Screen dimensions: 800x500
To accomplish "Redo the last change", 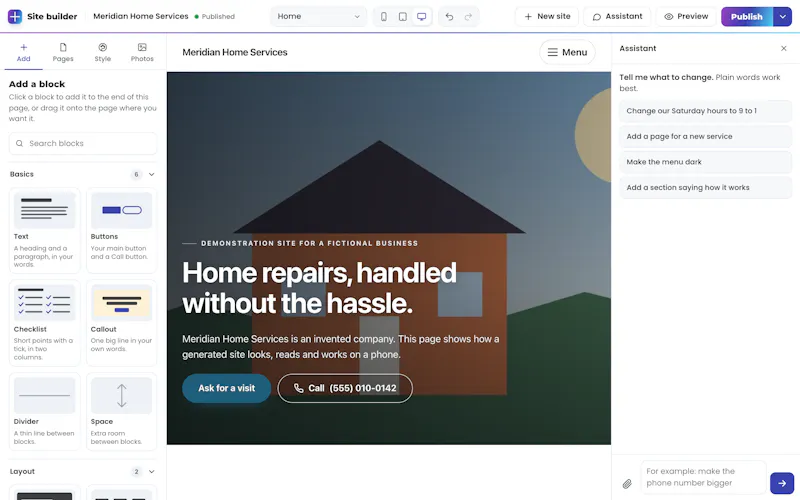I will click(468, 16).
